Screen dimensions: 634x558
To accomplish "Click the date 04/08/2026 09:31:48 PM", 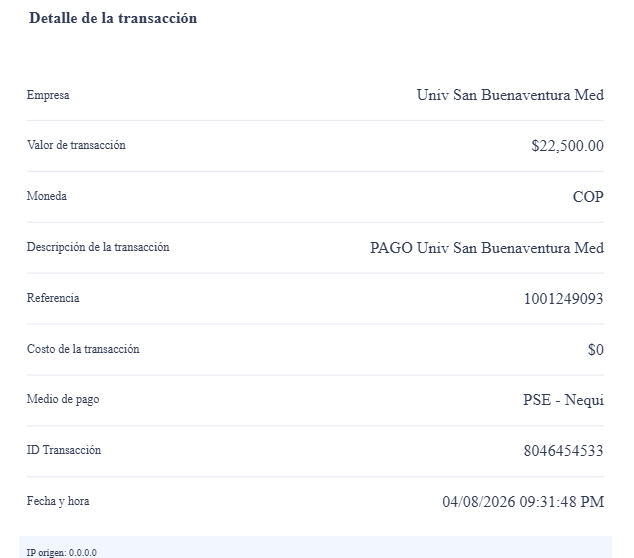I will pyautogui.click(x=523, y=502).
